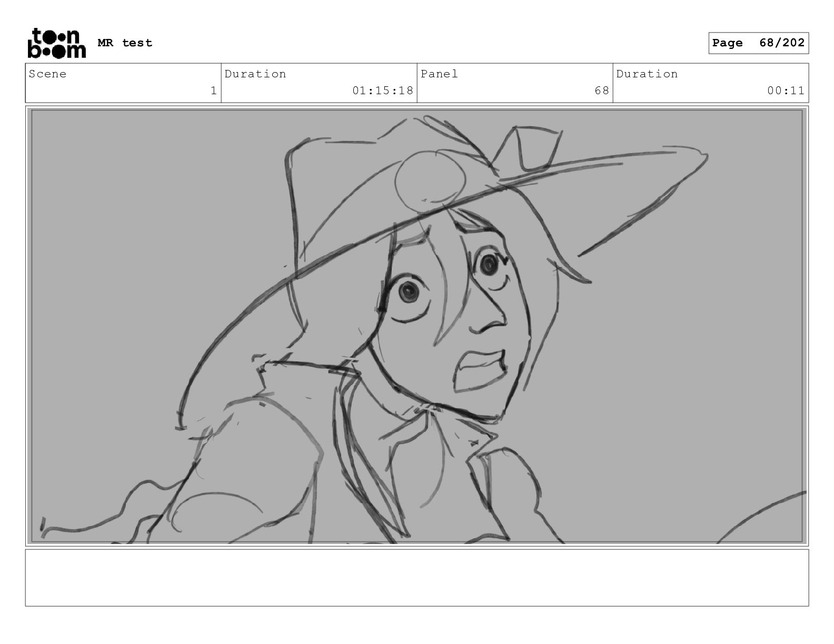834x644 pixels.
Task: Select the panel duration value 00:11
Action: pyautogui.click(x=786, y=90)
